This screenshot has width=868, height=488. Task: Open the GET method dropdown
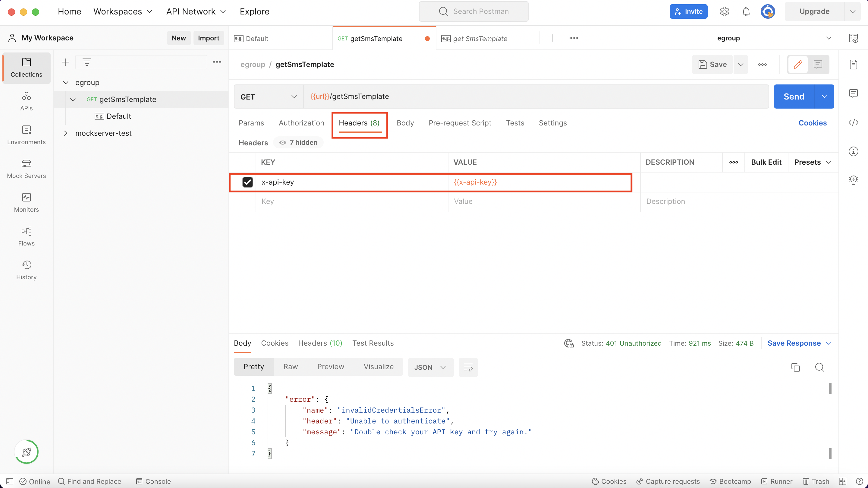tap(268, 97)
